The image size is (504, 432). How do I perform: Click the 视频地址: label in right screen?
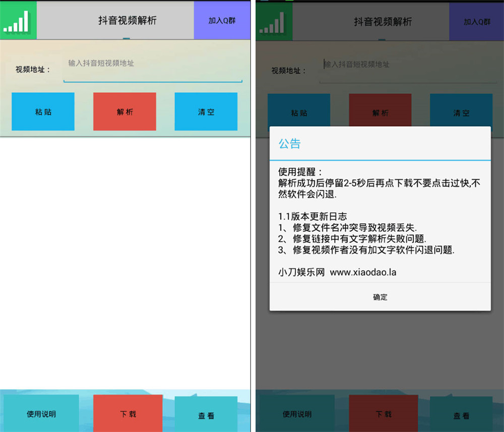coord(289,71)
